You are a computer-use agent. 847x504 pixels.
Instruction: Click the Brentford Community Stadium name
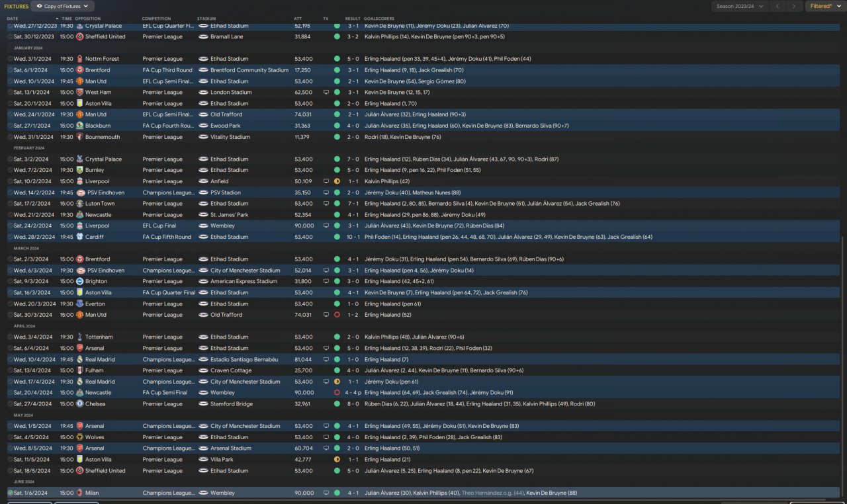click(x=249, y=70)
